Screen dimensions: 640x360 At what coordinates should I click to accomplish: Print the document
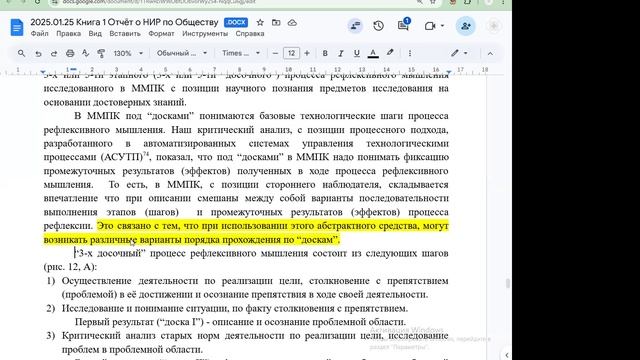pos(70,53)
